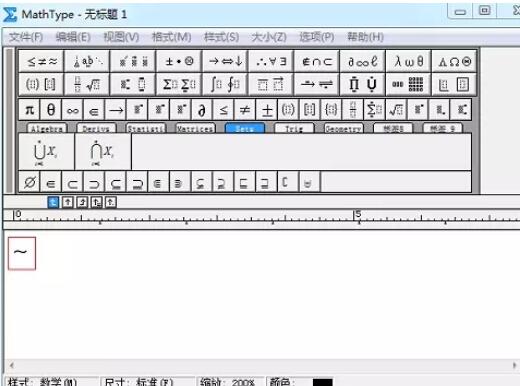Click the 尺寸 标准 status entry
520x386 pixels.
click(x=148, y=382)
